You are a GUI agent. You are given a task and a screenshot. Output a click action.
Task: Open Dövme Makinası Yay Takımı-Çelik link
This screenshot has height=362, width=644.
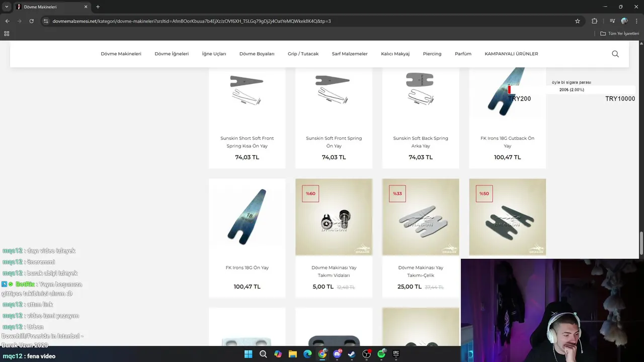tap(421, 271)
